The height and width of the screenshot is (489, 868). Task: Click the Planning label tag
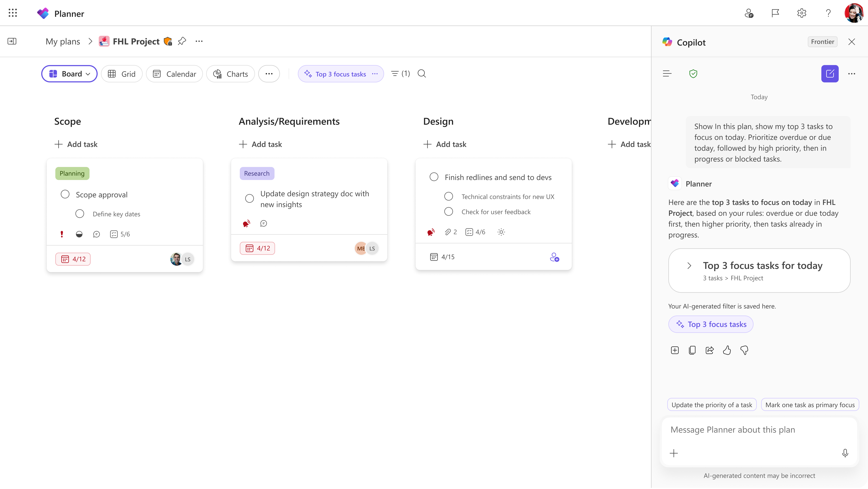pos(72,174)
